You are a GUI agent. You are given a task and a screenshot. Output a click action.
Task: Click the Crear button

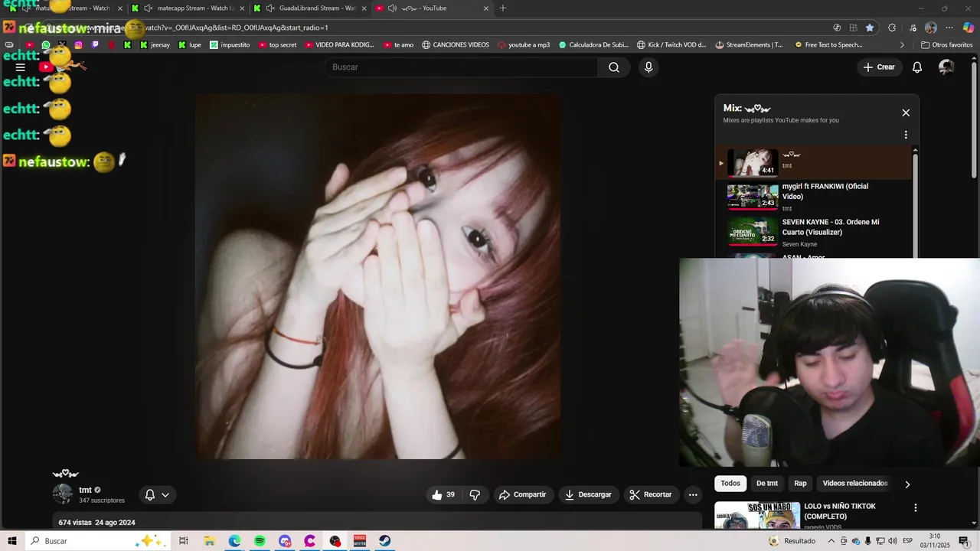tap(878, 67)
